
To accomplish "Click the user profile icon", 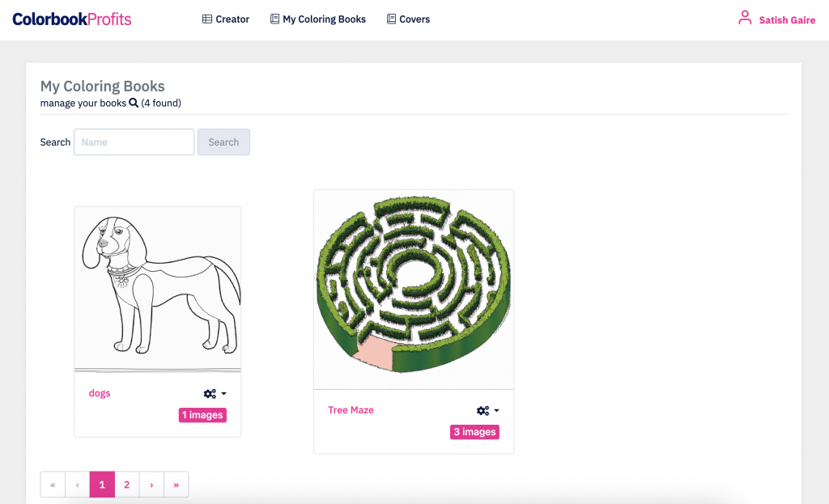I will click(x=745, y=18).
